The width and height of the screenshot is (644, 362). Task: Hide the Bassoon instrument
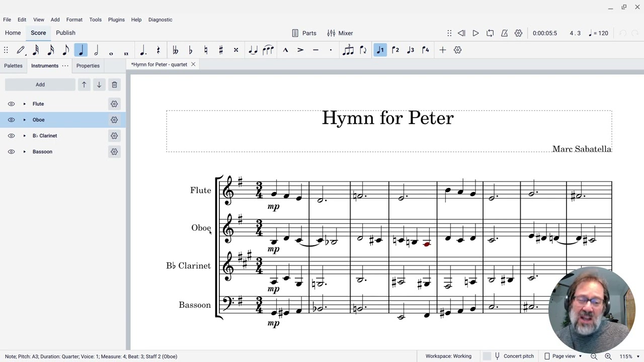11,152
